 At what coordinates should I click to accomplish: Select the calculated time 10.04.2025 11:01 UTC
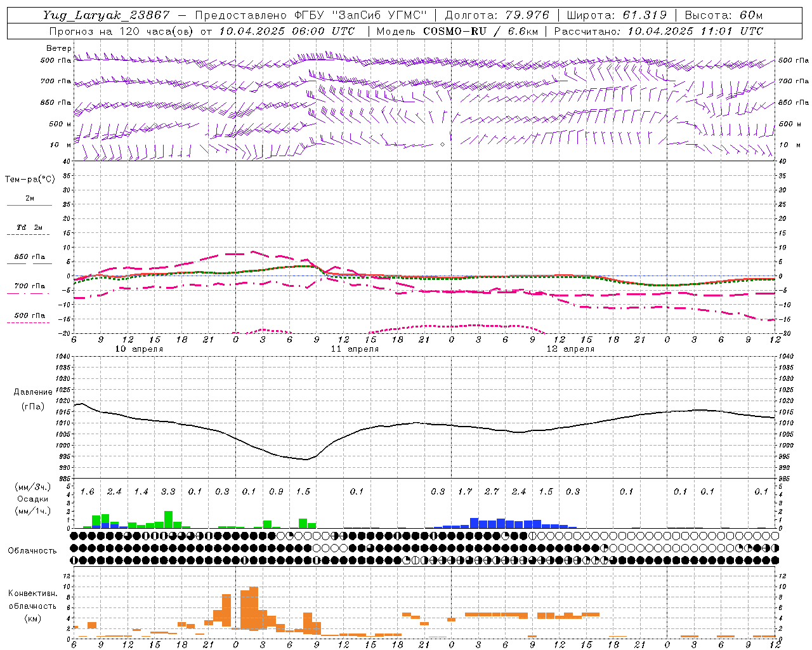click(x=695, y=31)
